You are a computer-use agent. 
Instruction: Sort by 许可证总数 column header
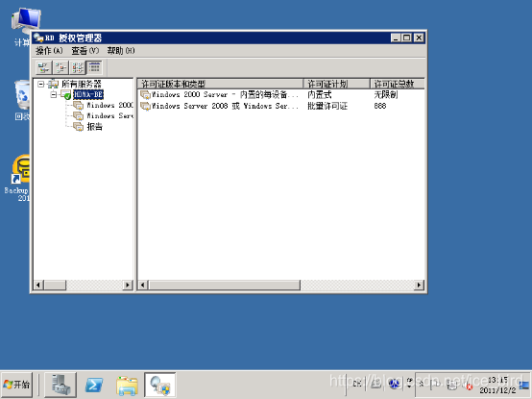[398, 84]
